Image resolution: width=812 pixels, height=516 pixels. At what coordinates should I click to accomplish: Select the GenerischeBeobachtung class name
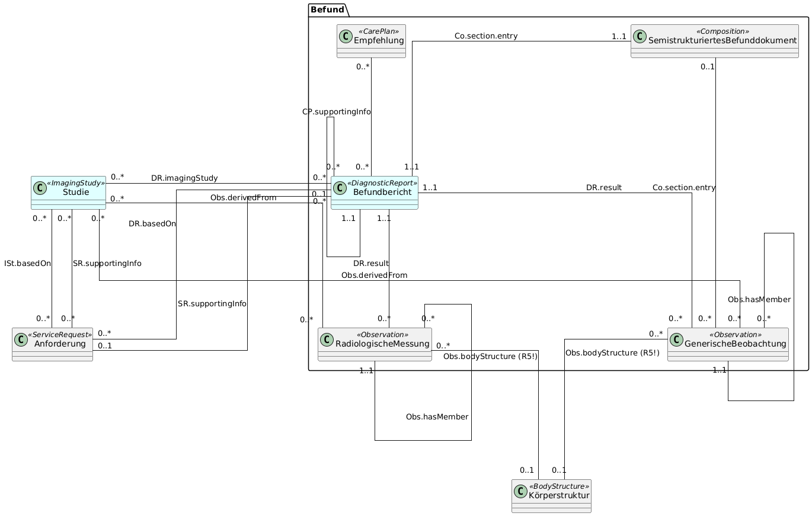[x=736, y=344]
